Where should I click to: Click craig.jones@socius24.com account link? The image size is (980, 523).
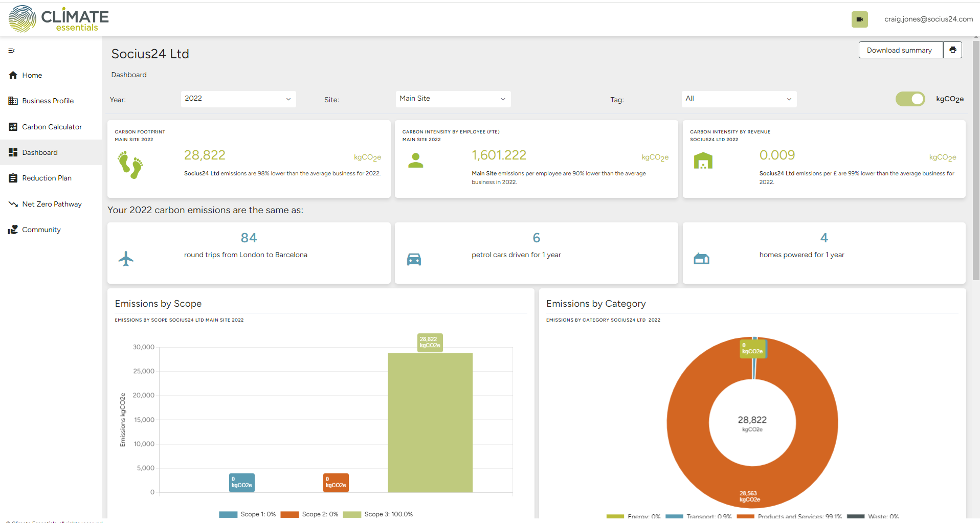[929, 19]
